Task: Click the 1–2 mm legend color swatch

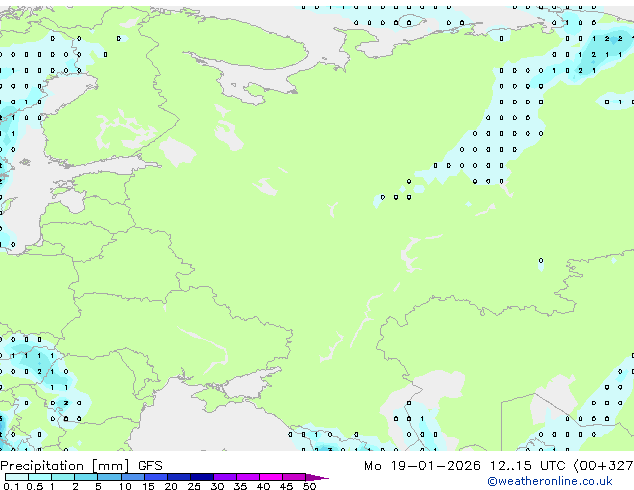Action: click(63, 477)
